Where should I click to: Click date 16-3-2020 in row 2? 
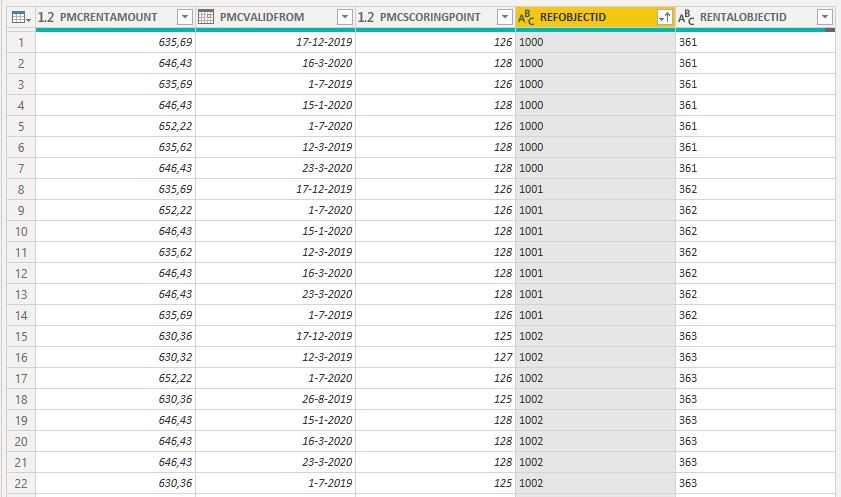pyautogui.click(x=327, y=63)
